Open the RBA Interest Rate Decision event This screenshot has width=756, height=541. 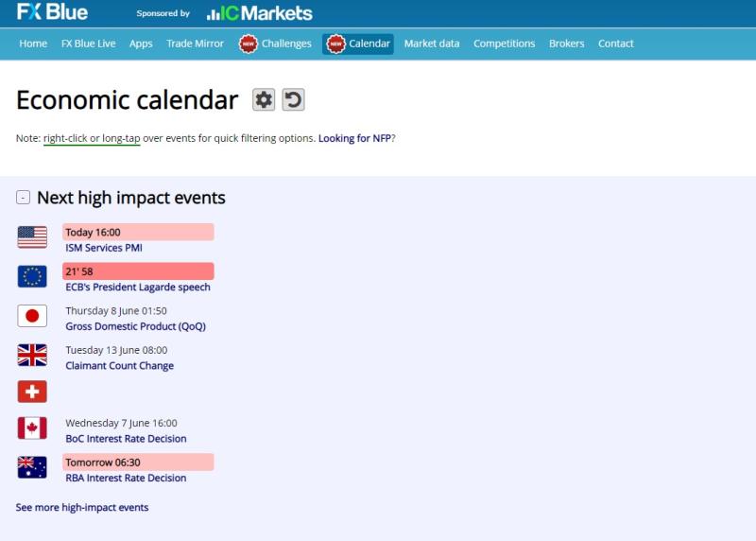pos(126,478)
